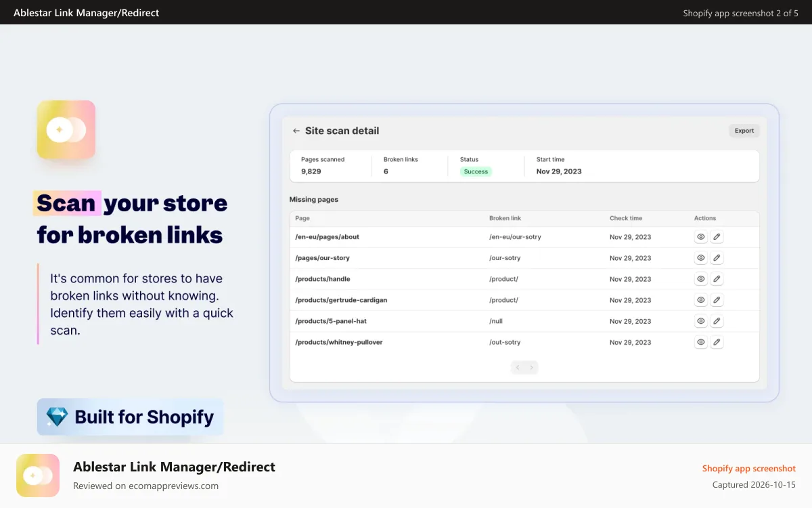812x508 pixels.
Task: Click the small Ablestar logo in the footer
Action: pos(38,475)
